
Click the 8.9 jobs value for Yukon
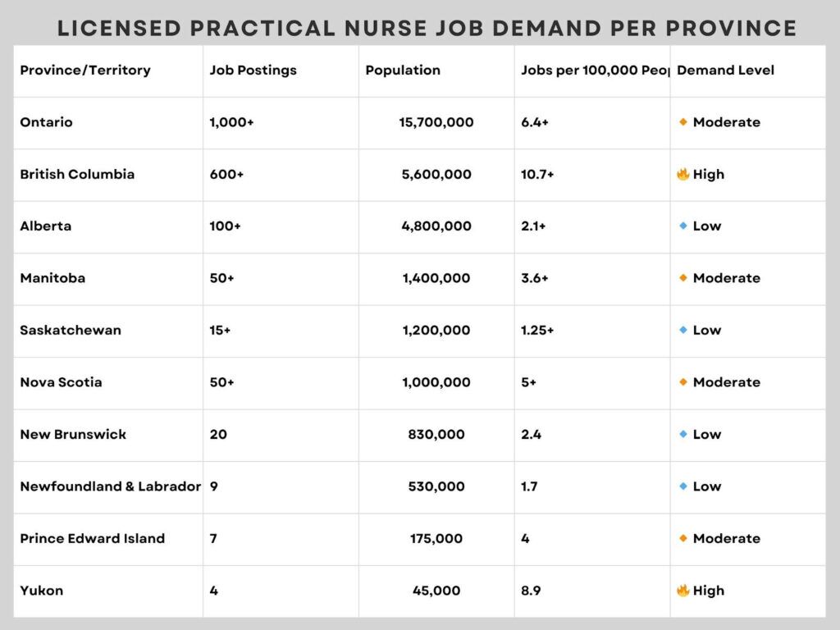531,591
